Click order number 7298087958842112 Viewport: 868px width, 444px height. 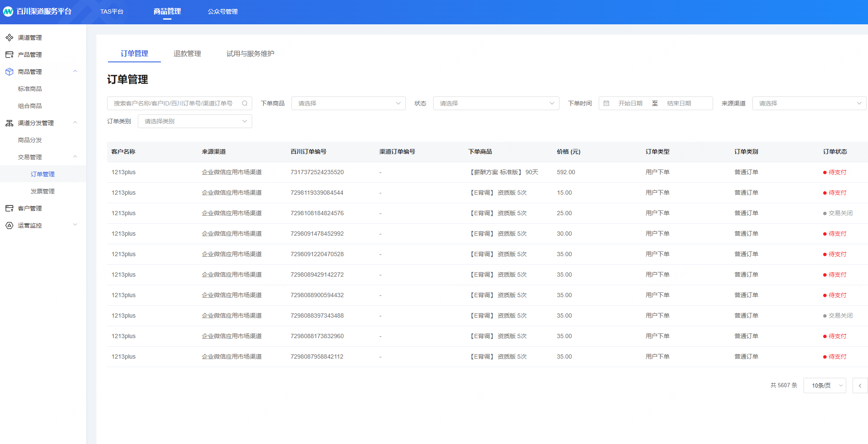click(317, 357)
